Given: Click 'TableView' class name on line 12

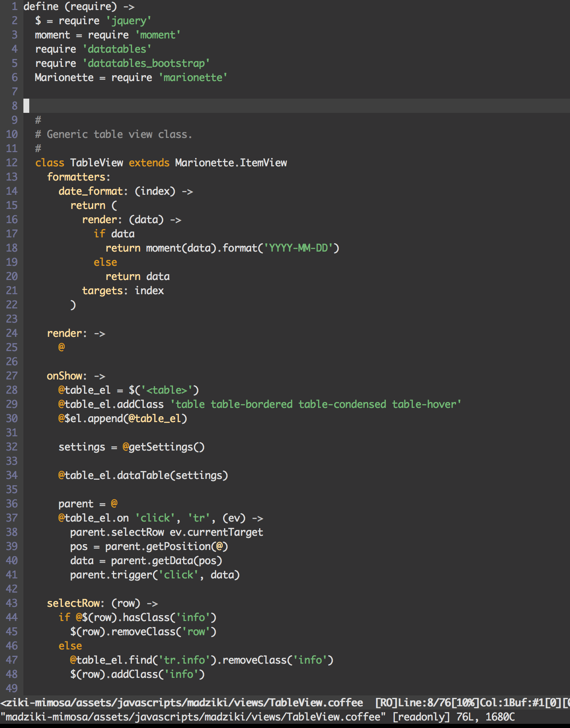Looking at the screenshot, I should pos(97,163).
